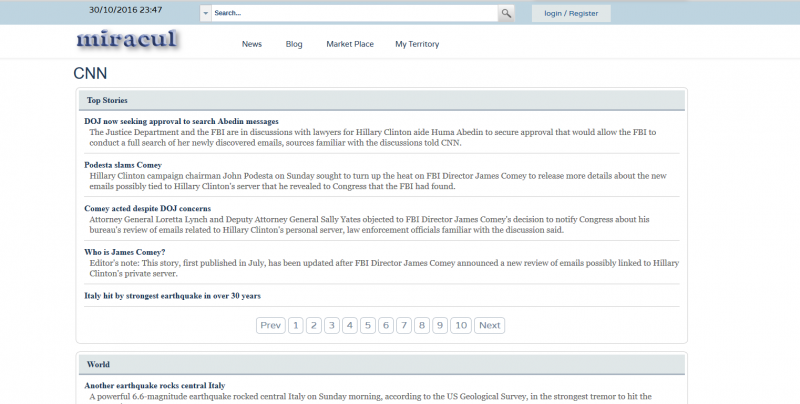This screenshot has width=800, height=404.
Task: Open Another earthquake rocks central Italy
Action: click(154, 385)
